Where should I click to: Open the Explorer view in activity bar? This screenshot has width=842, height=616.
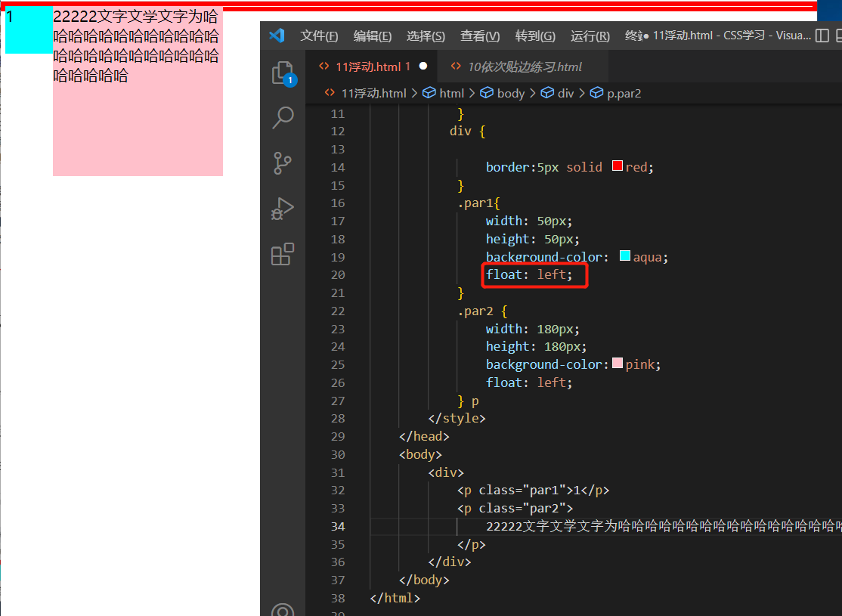[283, 73]
